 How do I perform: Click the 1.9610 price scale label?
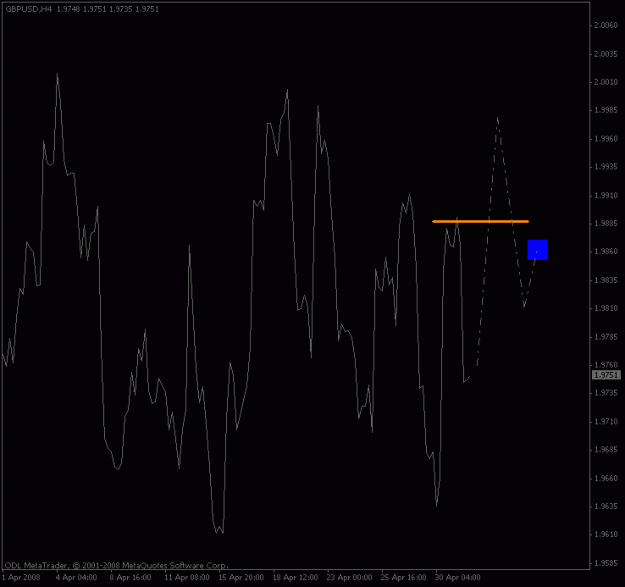606,535
